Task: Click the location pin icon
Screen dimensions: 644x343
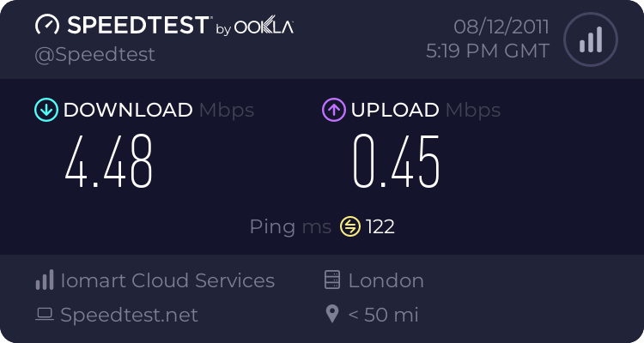Action: [x=333, y=315]
